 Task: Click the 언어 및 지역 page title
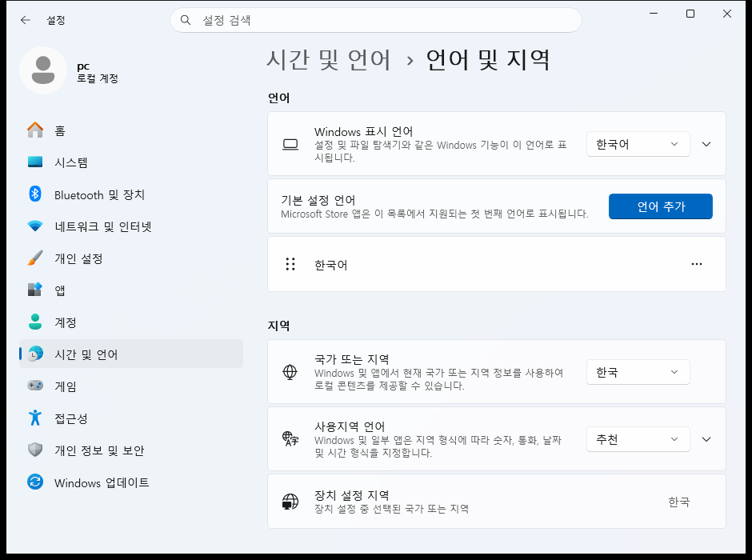pos(488,60)
